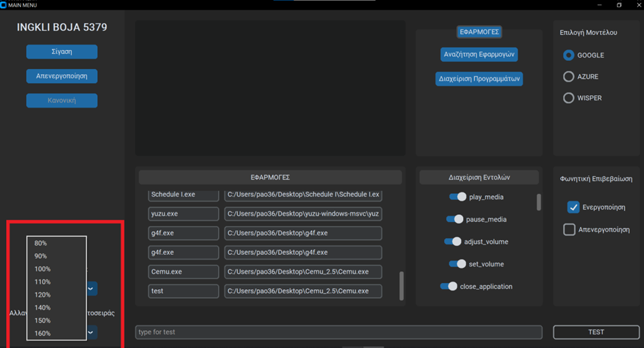This screenshot has height=348, width=644.
Task: Click the TEST button
Action: [x=596, y=332]
